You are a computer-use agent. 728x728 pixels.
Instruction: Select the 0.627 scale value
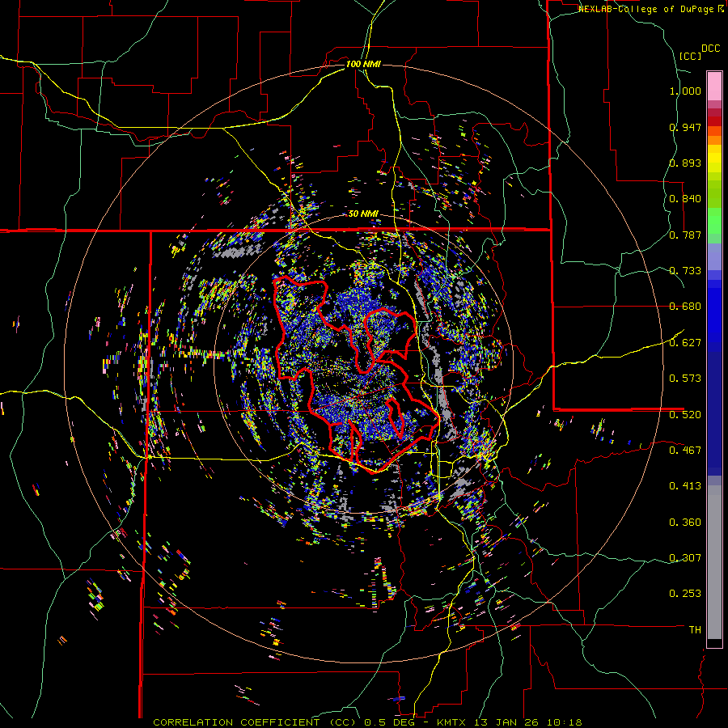(x=685, y=343)
